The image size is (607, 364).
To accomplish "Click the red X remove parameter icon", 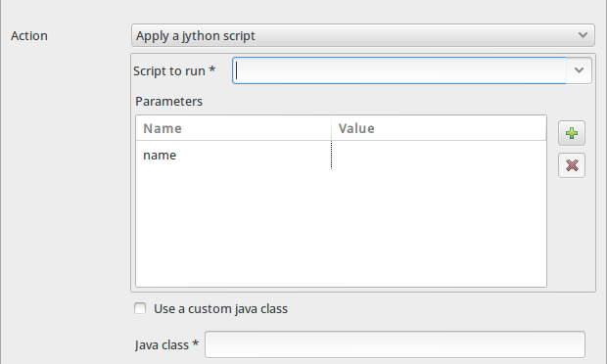I will pyautogui.click(x=572, y=165).
